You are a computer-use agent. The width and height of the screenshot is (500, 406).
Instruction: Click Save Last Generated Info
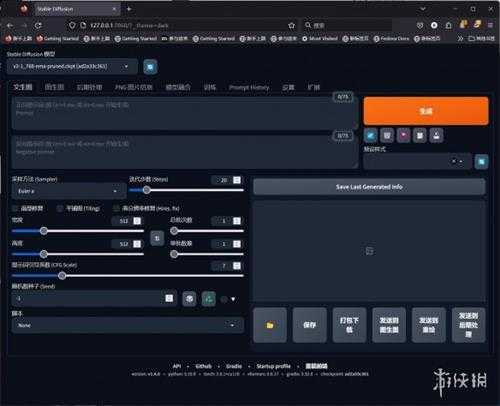point(369,187)
